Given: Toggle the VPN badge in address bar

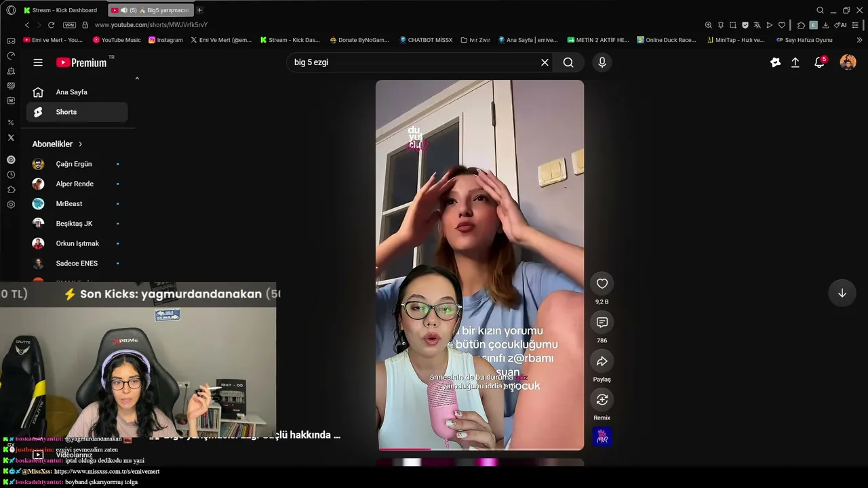Looking at the screenshot, I should click(x=69, y=25).
